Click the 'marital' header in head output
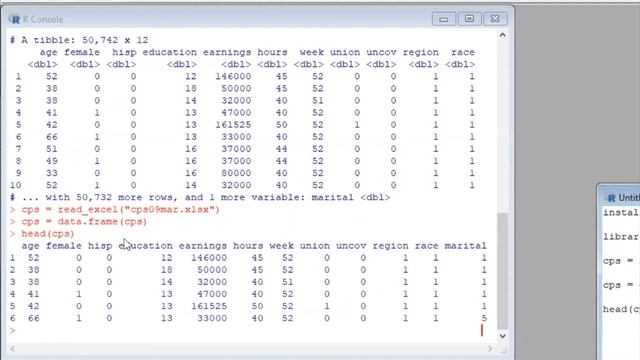640x360 pixels. (x=465, y=246)
